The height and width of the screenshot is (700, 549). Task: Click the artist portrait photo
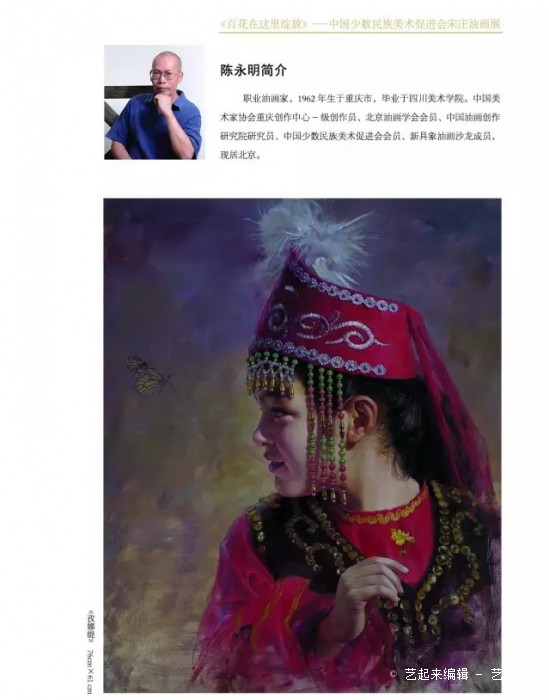click(154, 102)
